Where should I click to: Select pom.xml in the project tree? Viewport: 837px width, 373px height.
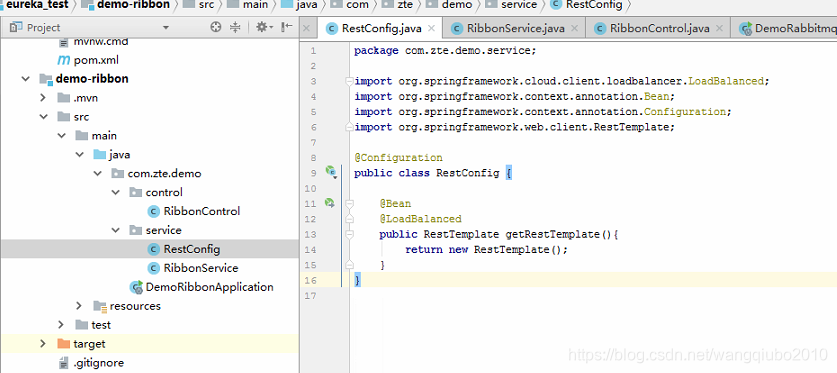coord(96,60)
